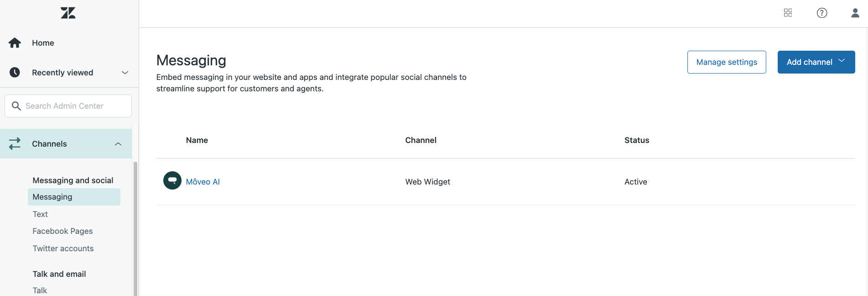Collapse the Channels section chevron
Viewport: 868px width, 296px height.
pos(118,144)
